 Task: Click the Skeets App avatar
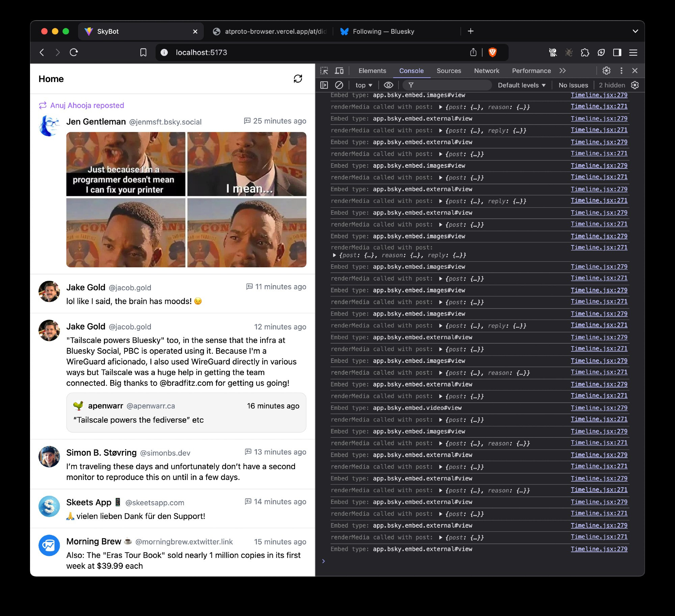point(49,506)
